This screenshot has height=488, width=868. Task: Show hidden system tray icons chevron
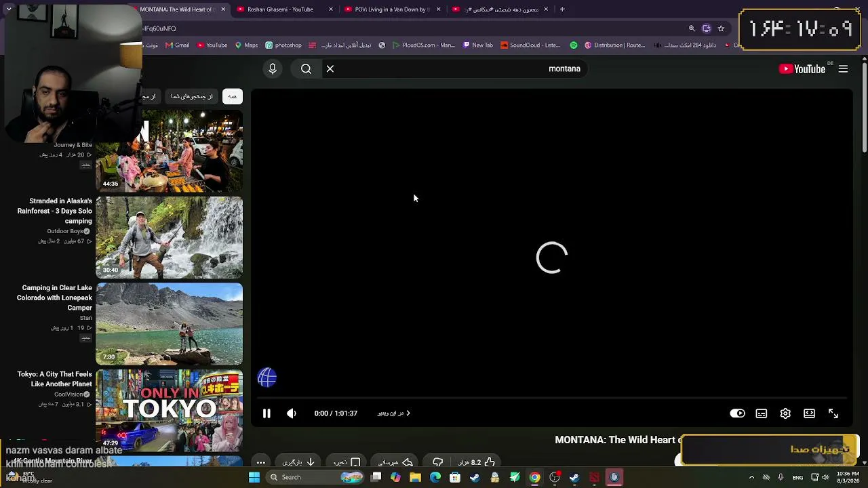click(x=751, y=478)
